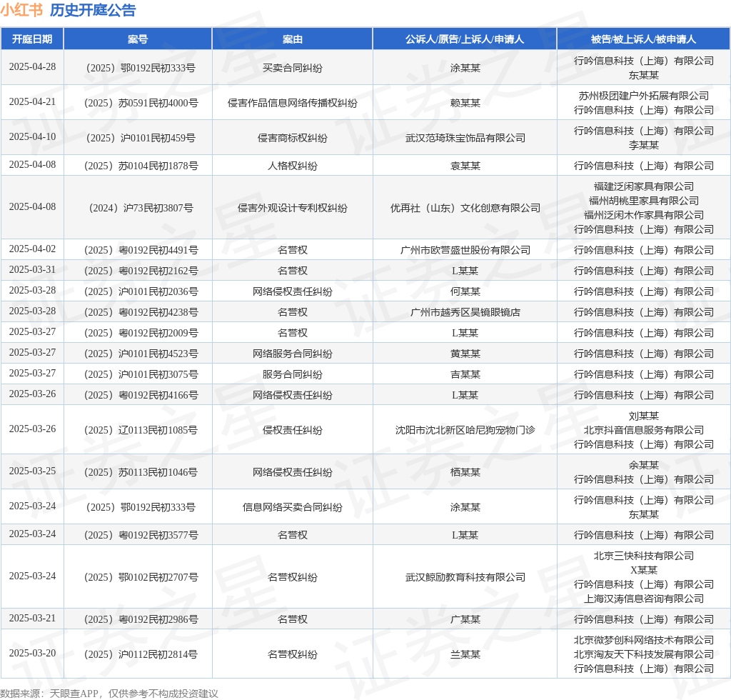This screenshot has height=700, width=731.
Task: Click defendant 李某某
Action: point(643,145)
